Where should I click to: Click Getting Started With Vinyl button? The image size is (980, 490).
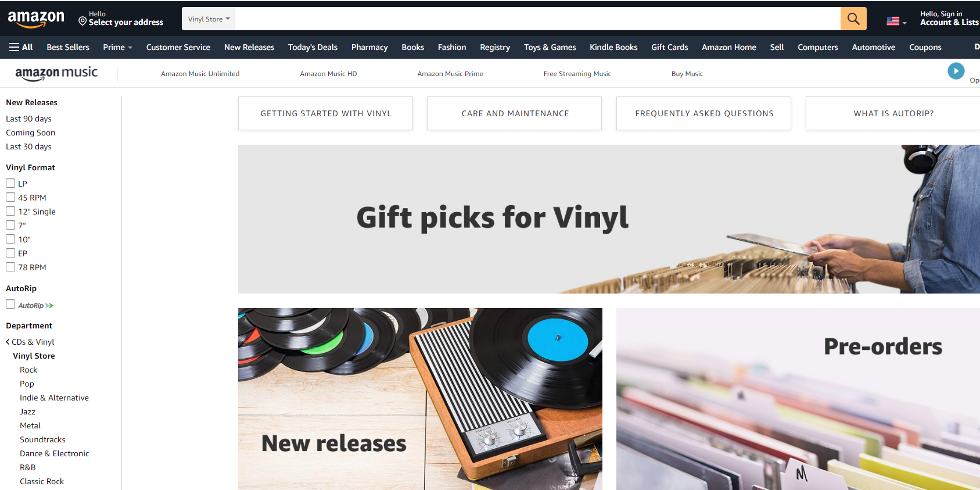[x=325, y=113]
